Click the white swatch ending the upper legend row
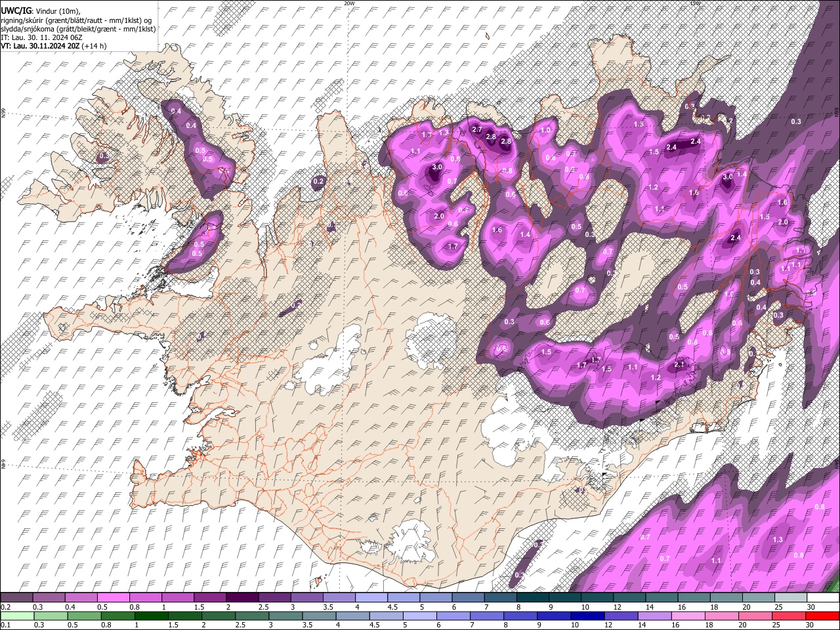 (x=822, y=597)
